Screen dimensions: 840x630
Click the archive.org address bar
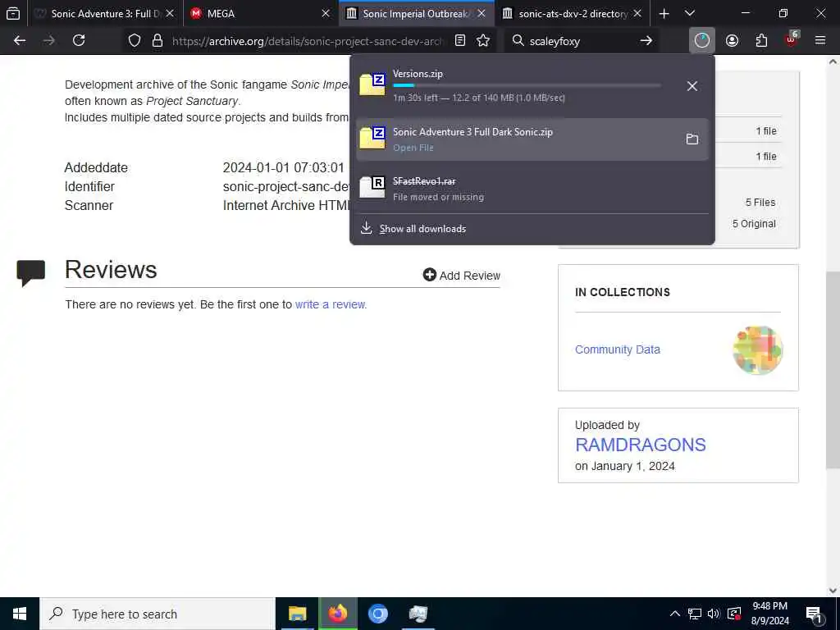click(307, 41)
